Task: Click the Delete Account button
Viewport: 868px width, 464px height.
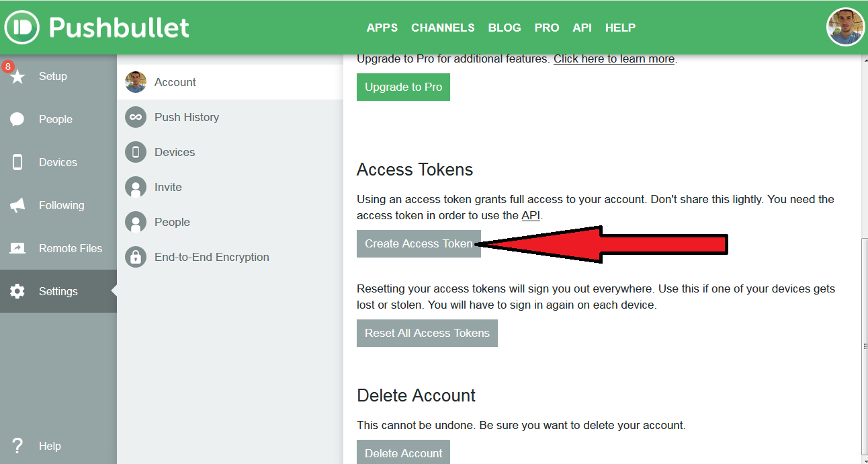Action: (403, 453)
